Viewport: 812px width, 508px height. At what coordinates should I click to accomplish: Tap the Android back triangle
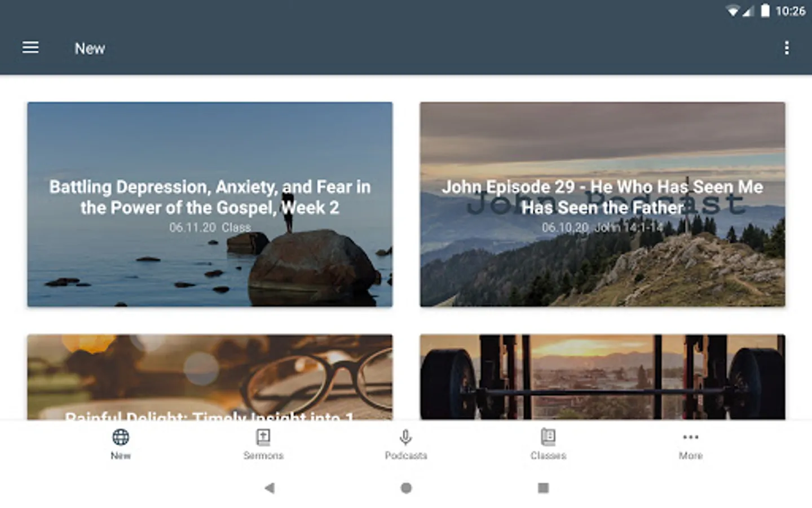pyautogui.click(x=270, y=488)
